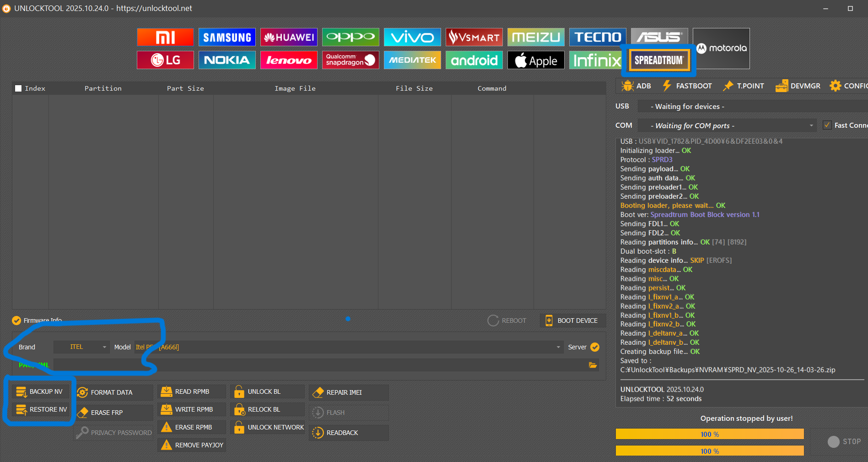Open the Qualcomm Snapdragon brand section

[350, 60]
